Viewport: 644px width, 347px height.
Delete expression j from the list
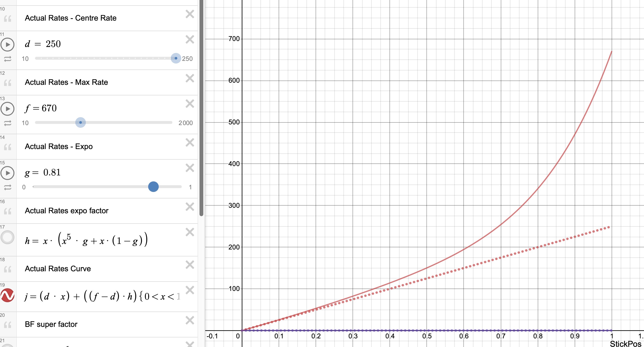[x=190, y=290]
